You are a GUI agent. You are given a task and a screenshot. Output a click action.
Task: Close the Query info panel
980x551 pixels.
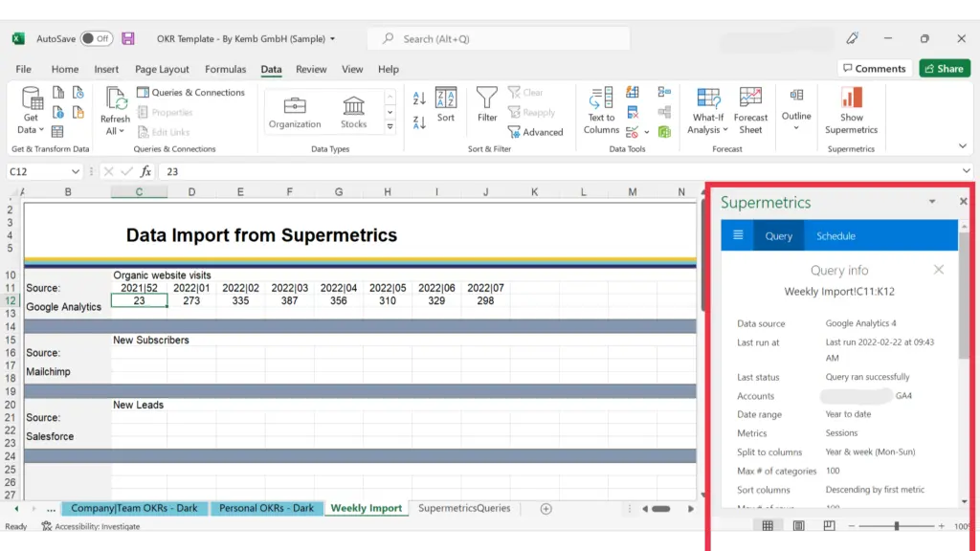939,270
